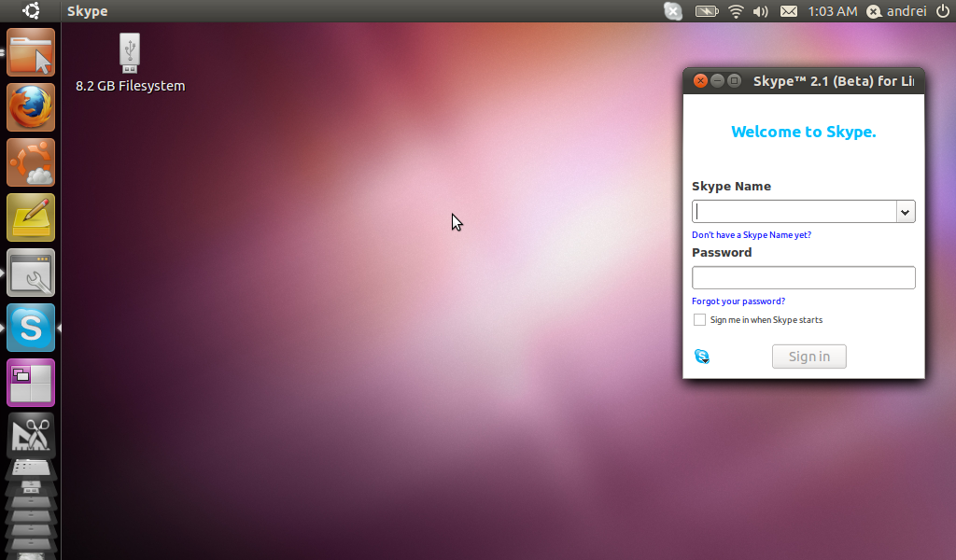Screen dimensions: 956x560
Task: Click the Skype status icon in sign-in window
Action: click(x=702, y=357)
